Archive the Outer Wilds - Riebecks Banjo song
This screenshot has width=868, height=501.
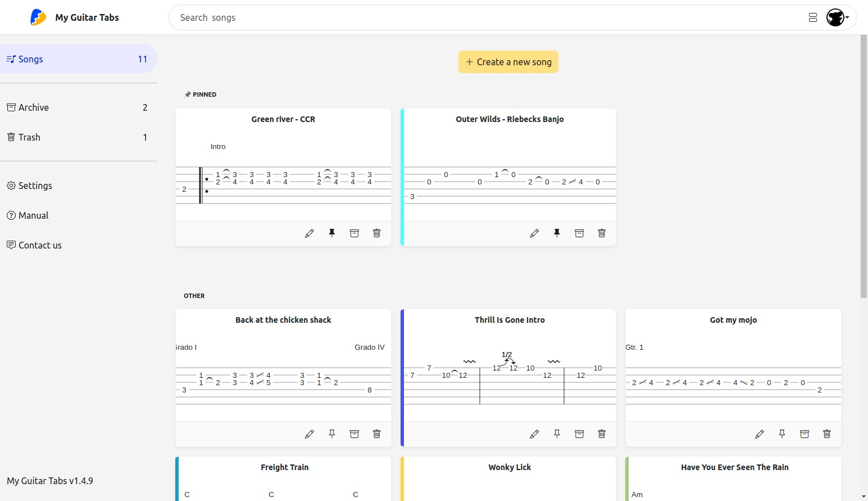579,233
